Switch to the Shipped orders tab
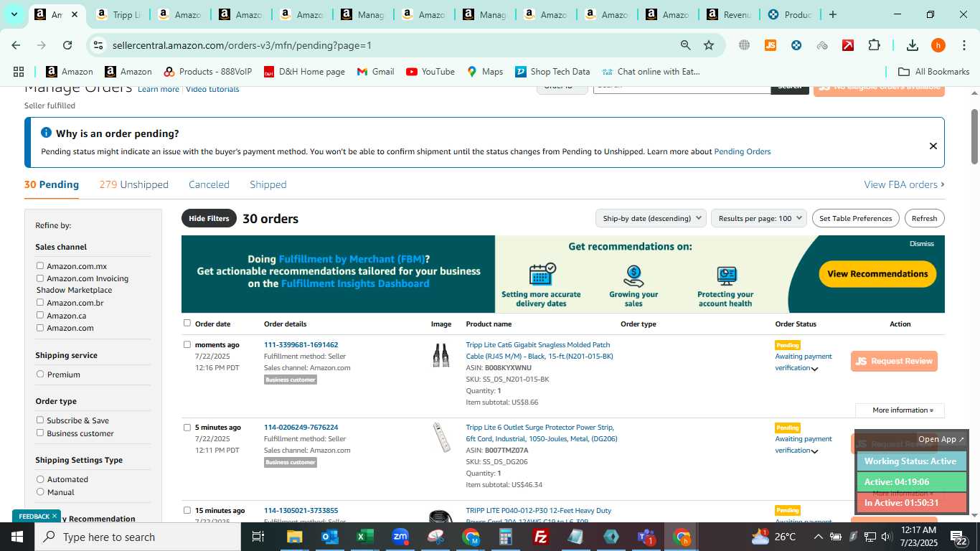 [x=268, y=184]
